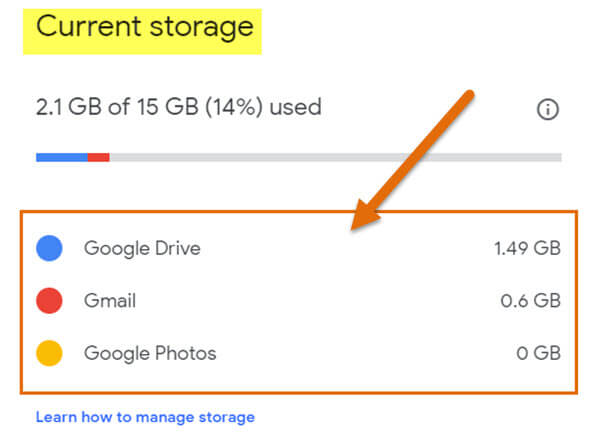Click the red segment of storage bar
600x433 pixels.
(99, 157)
